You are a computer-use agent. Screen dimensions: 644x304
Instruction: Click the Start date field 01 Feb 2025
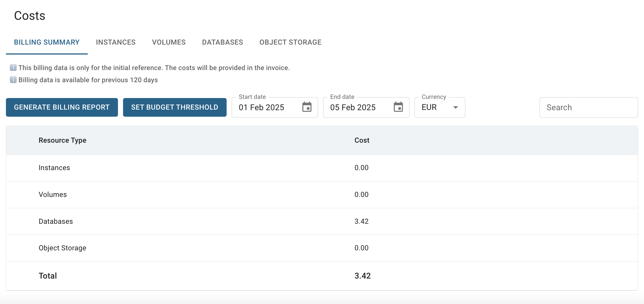click(275, 107)
